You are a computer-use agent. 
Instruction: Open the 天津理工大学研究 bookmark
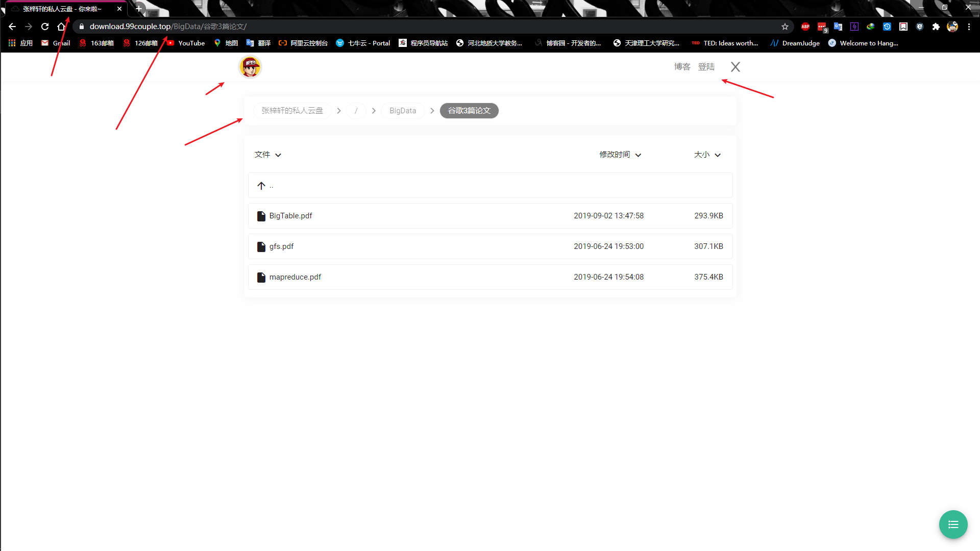pos(647,43)
